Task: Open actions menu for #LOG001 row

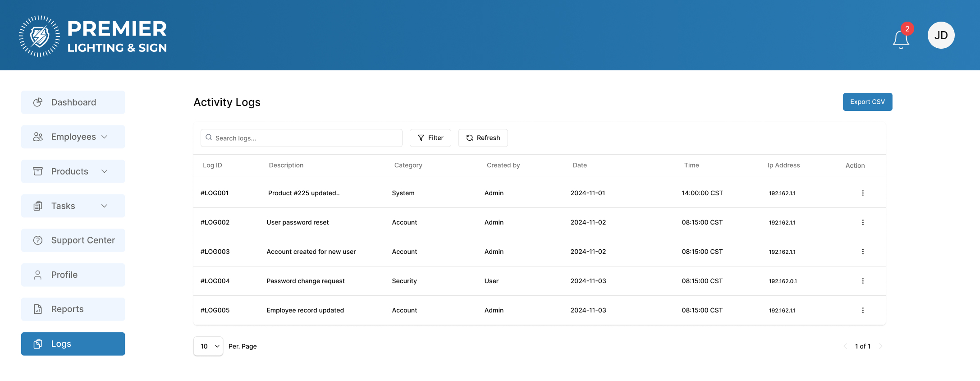Action: pyautogui.click(x=863, y=193)
